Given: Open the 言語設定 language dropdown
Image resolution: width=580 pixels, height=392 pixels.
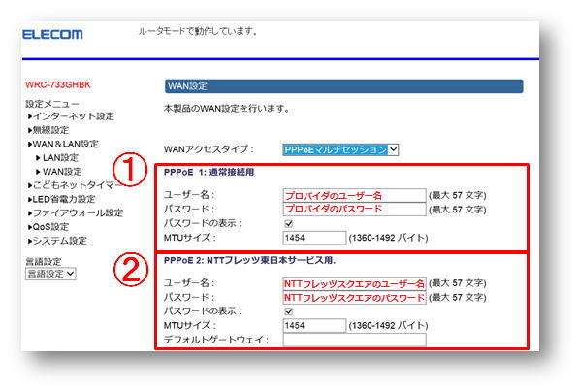Looking at the screenshot, I should tap(50, 274).
